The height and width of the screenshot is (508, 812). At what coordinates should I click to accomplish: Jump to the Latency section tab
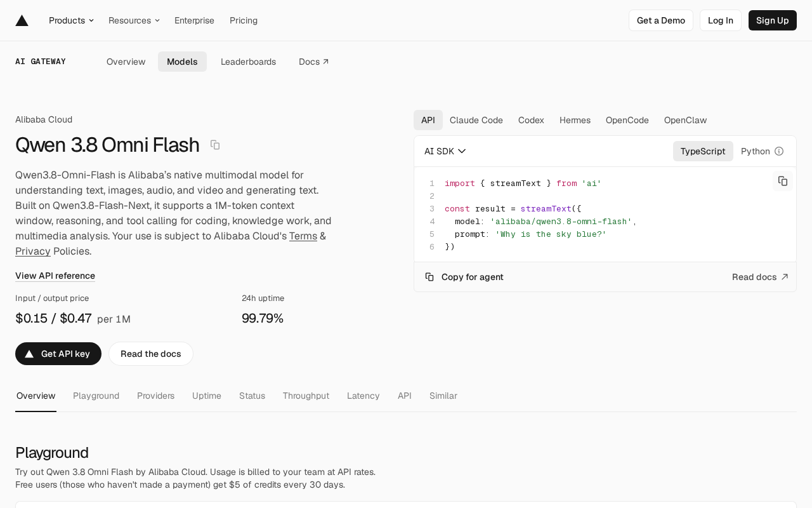363,396
